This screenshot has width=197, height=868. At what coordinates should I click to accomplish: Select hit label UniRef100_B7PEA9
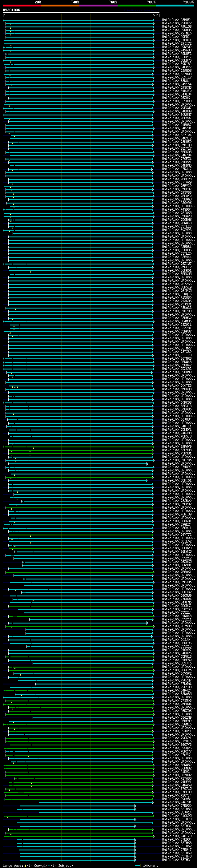coord(177,792)
